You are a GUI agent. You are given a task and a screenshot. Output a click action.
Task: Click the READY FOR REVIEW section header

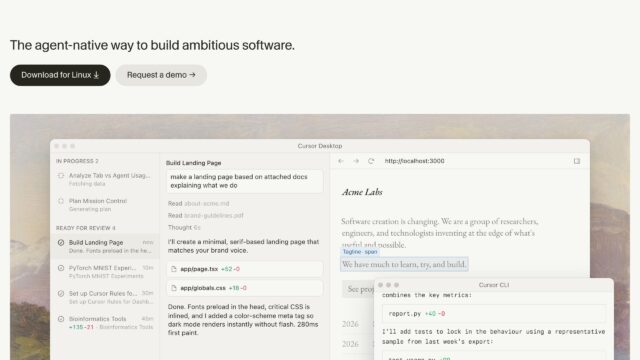pos(86,228)
